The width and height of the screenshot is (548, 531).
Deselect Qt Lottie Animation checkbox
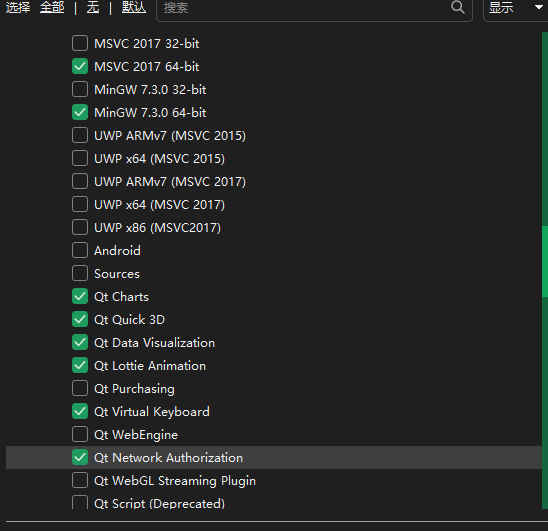80,366
